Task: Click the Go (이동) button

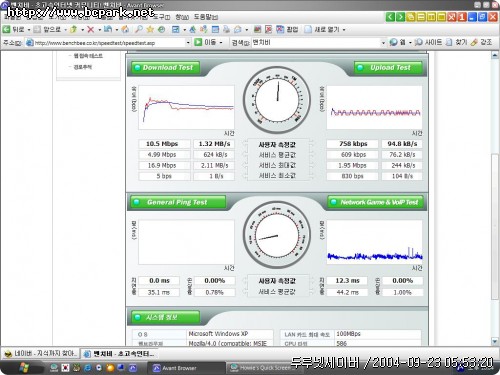Action: 205,42
